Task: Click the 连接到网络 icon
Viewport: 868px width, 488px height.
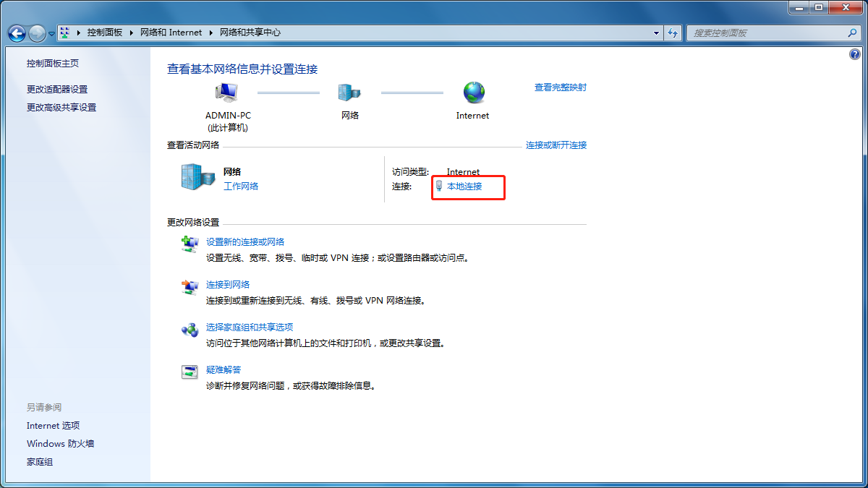Action: (x=190, y=286)
